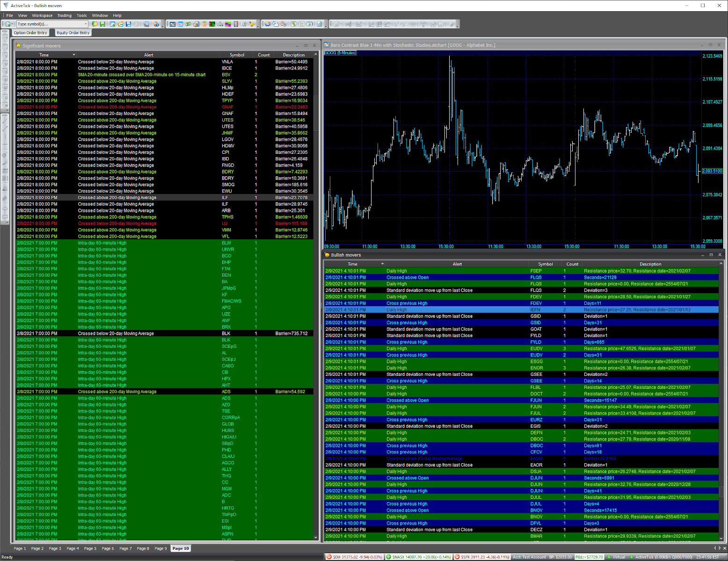The image size is (728, 561).
Task: Select the VNLA row in Significant movers
Action: [164, 62]
